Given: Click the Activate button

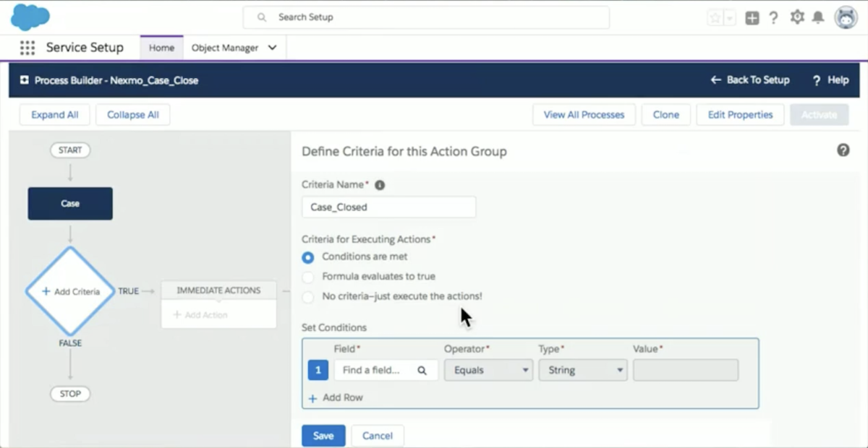Looking at the screenshot, I should click(819, 115).
